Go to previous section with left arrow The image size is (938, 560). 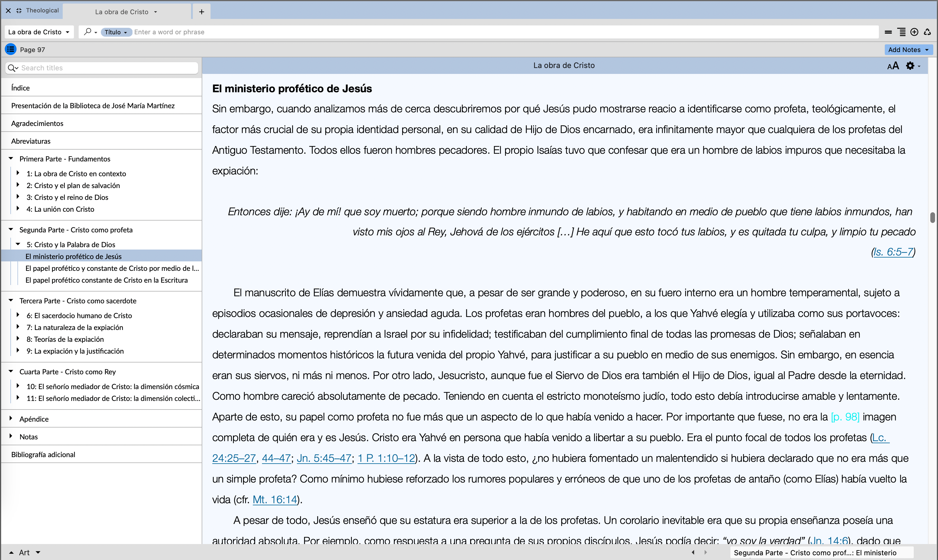[x=693, y=552]
